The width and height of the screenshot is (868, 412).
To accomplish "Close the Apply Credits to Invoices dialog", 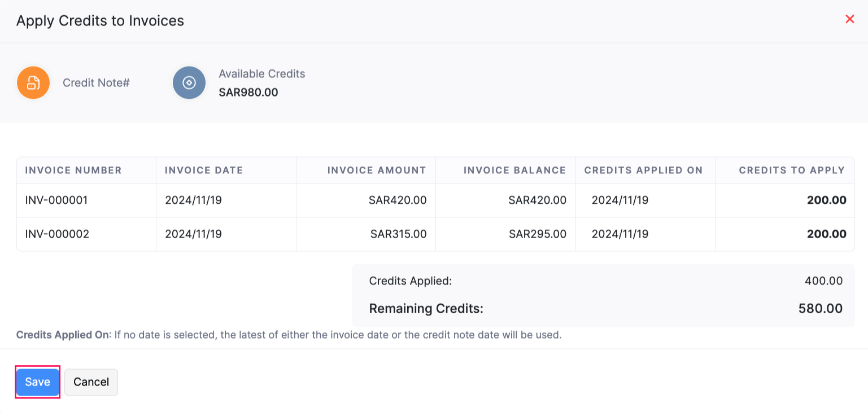I will (x=849, y=19).
